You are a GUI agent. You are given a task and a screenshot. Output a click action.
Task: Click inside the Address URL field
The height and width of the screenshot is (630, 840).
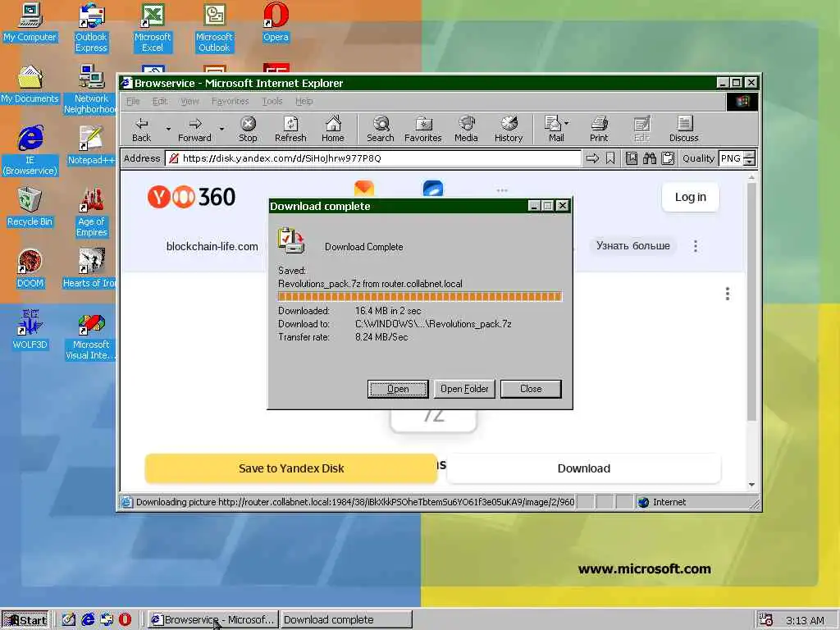373,158
